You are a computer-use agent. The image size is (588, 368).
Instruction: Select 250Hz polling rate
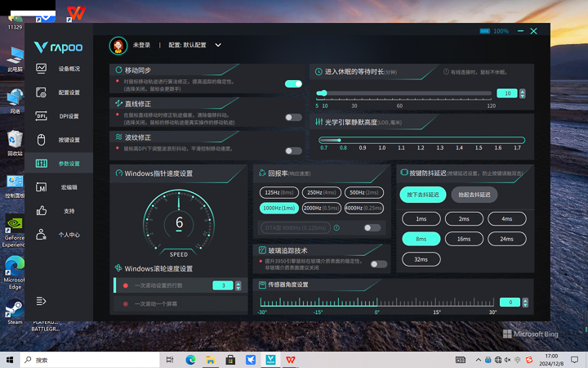pyautogui.click(x=322, y=193)
